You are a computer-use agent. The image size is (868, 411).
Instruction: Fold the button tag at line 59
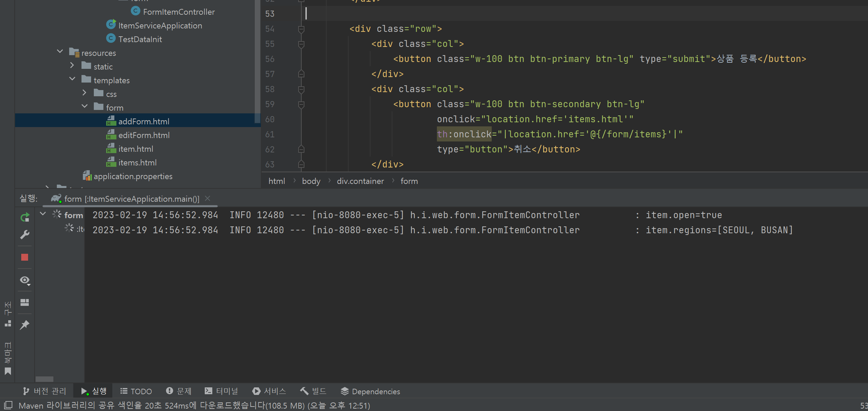pos(301,104)
